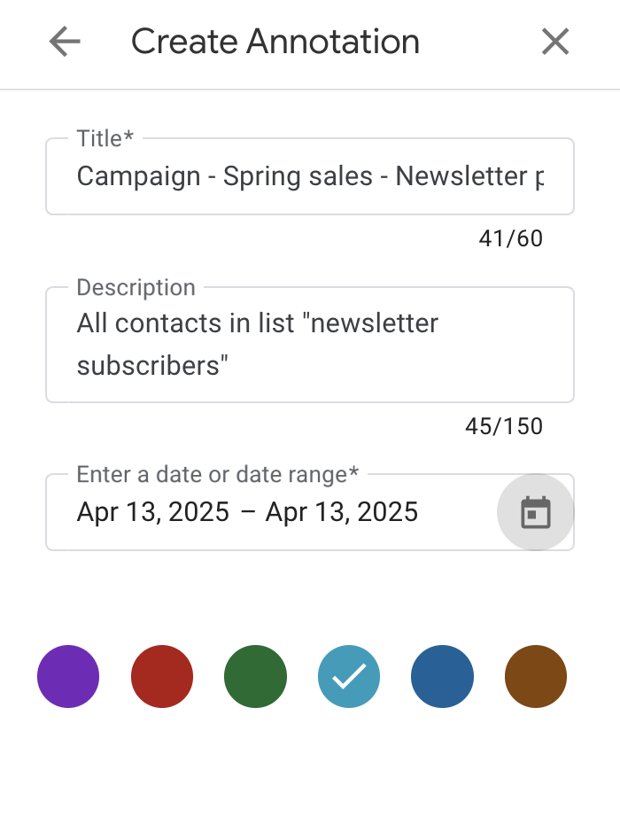Image resolution: width=620 pixels, height=840 pixels.
Task: Click the 'Enter a date or date range' label
Action: (217, 475)
